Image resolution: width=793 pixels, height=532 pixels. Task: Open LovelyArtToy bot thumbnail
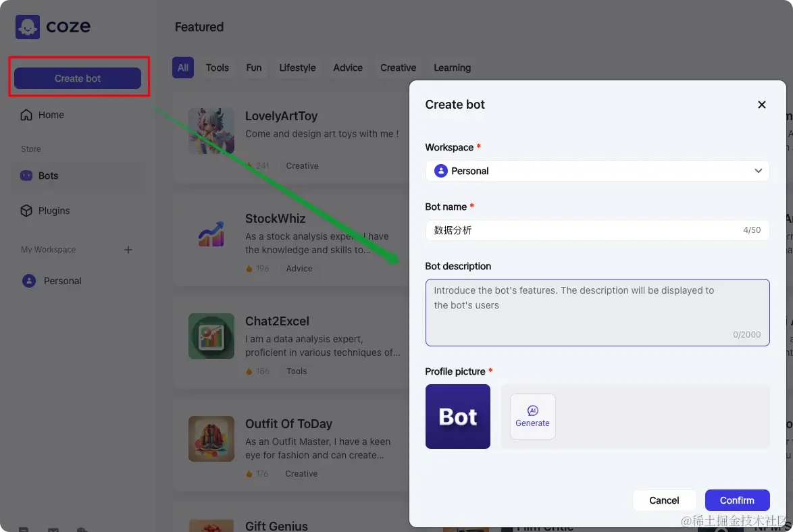[211, 131]
